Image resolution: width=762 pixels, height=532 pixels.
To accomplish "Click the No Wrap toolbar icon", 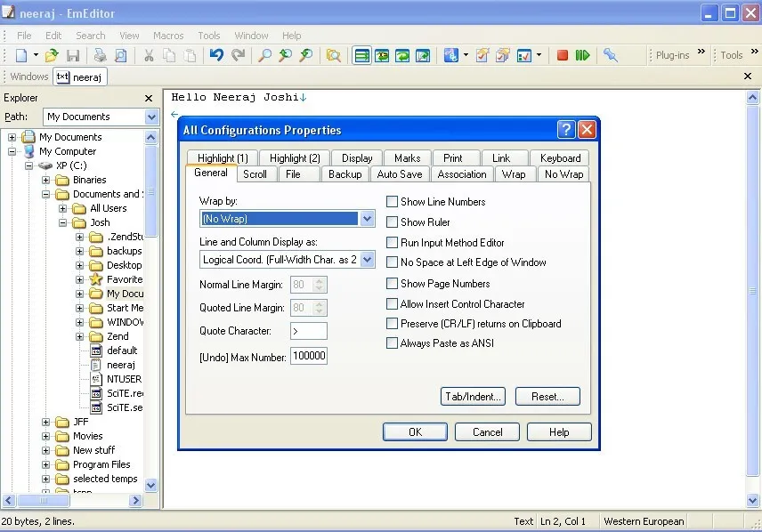I will point(361,55).
